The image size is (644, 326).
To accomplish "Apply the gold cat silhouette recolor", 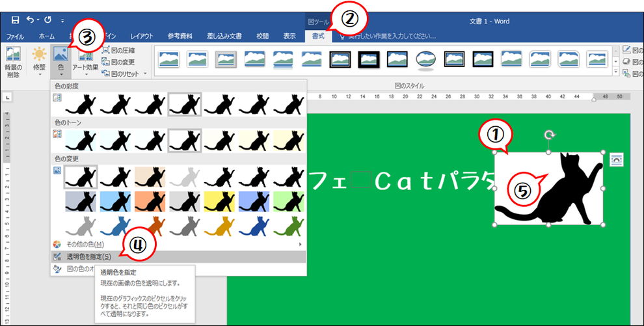I will pyautogui.click(x=219, y=226).
